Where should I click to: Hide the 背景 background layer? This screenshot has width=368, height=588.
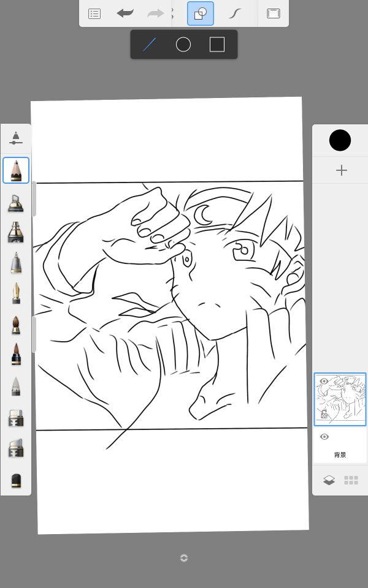[x=324, y=437]
